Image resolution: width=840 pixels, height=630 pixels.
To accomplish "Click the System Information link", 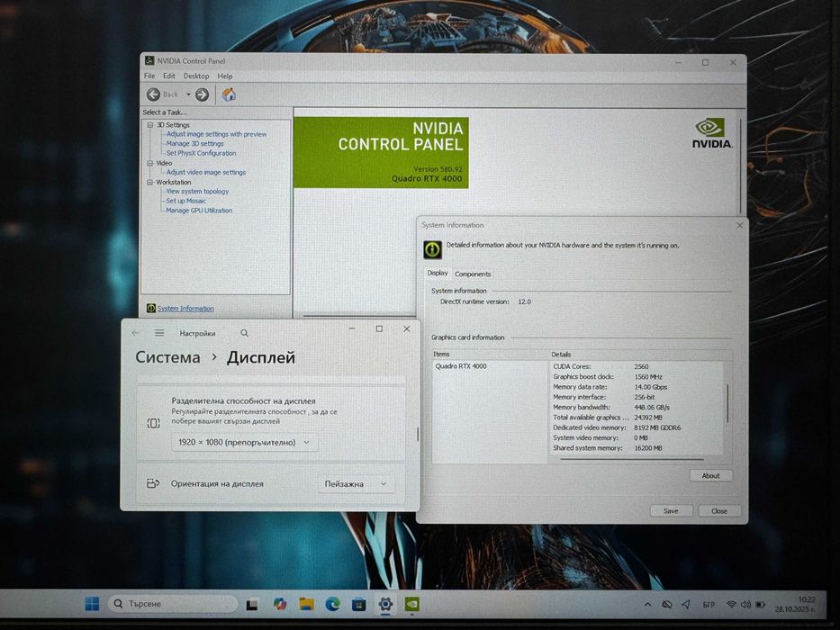I will coord(185,309).
